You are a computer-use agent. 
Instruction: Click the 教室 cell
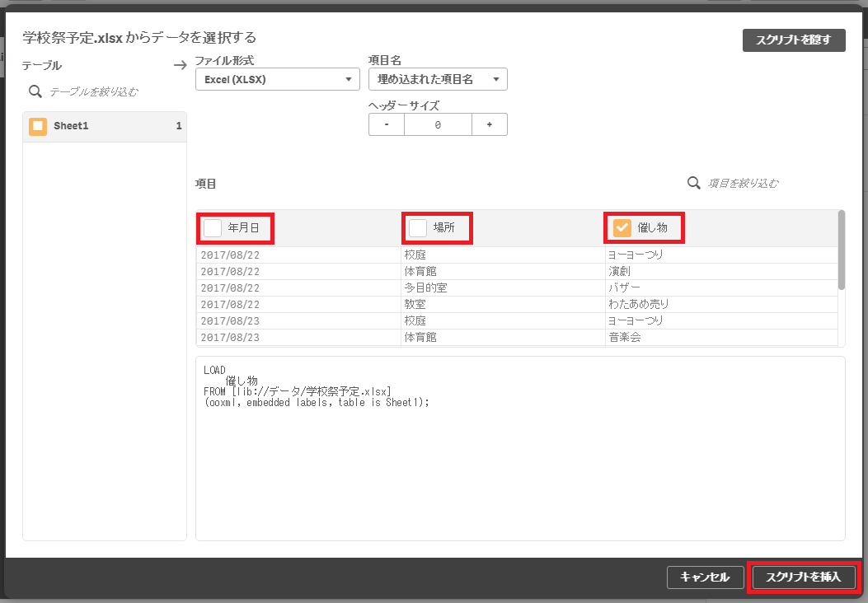503,305
